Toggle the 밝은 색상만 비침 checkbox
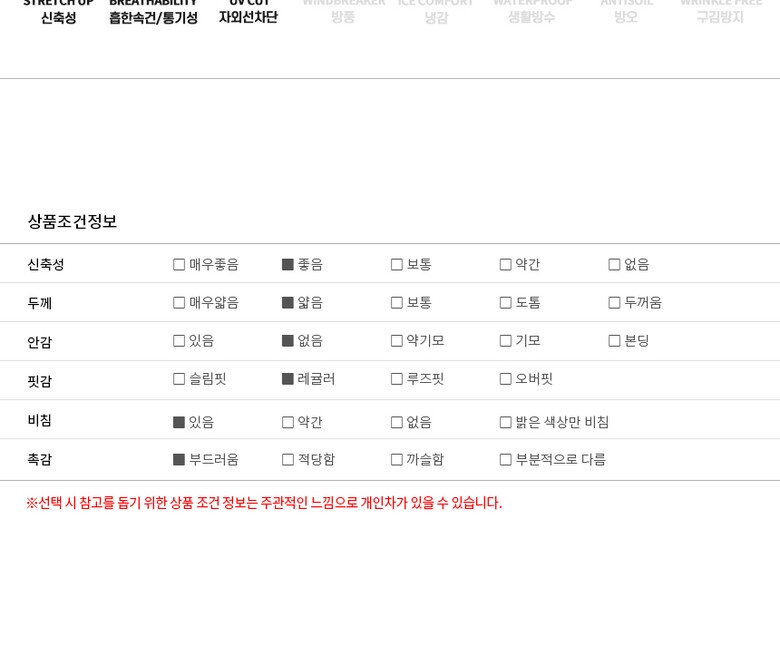 506,422
